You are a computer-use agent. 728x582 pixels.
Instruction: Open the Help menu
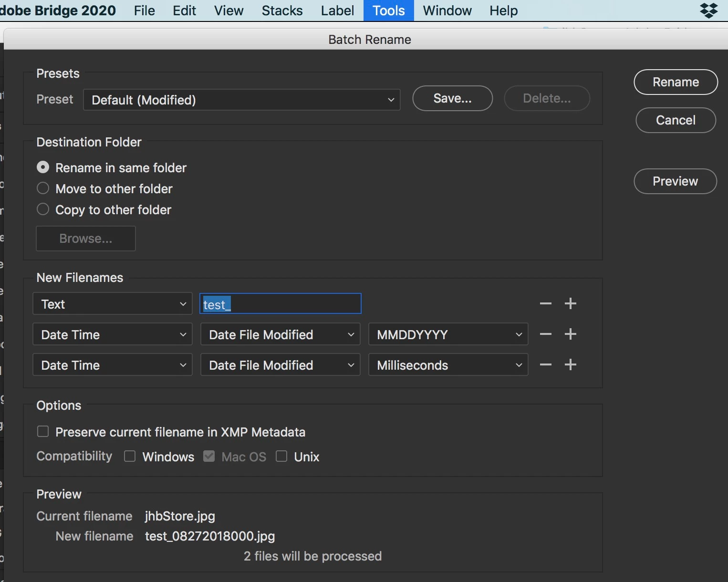click(503, 10)
